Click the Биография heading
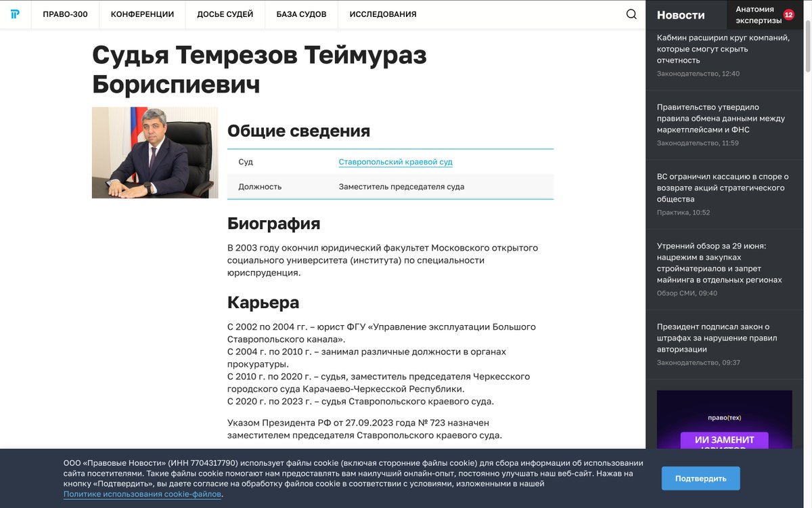Screen dimensions: 812x508 273,224
